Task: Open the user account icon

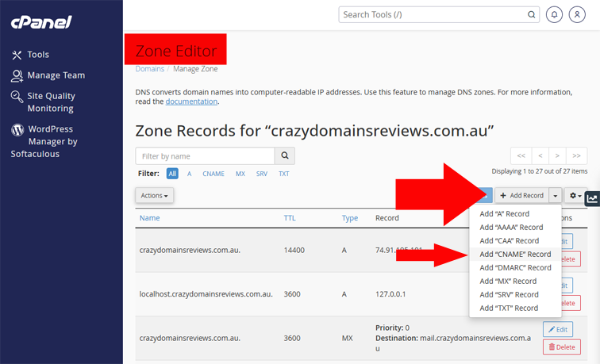Action: coord(577,14)
